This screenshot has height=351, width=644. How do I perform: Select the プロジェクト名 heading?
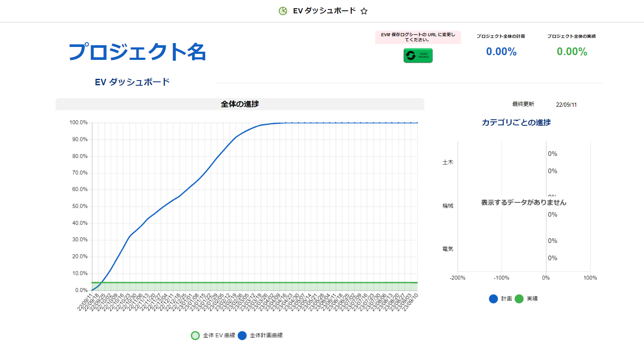tap(137, 52)
